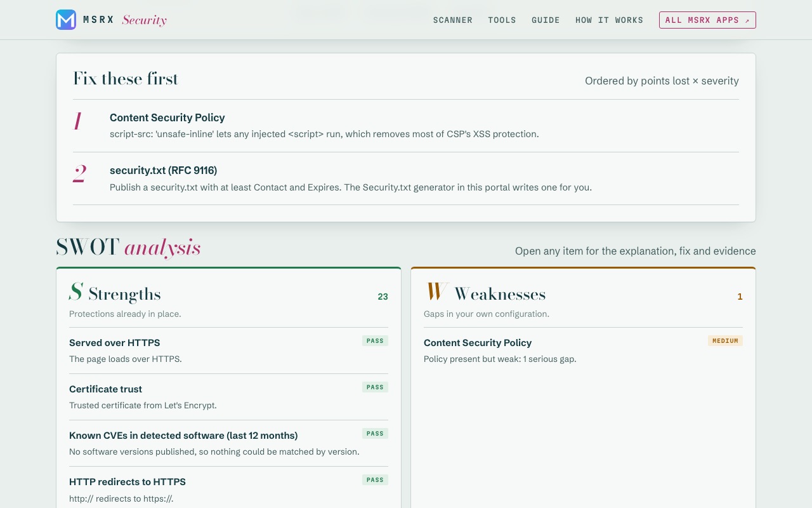Screen dimensions: 812x508
Task: Open the ALL MSRX APPS button
Action: pos(707,20)
